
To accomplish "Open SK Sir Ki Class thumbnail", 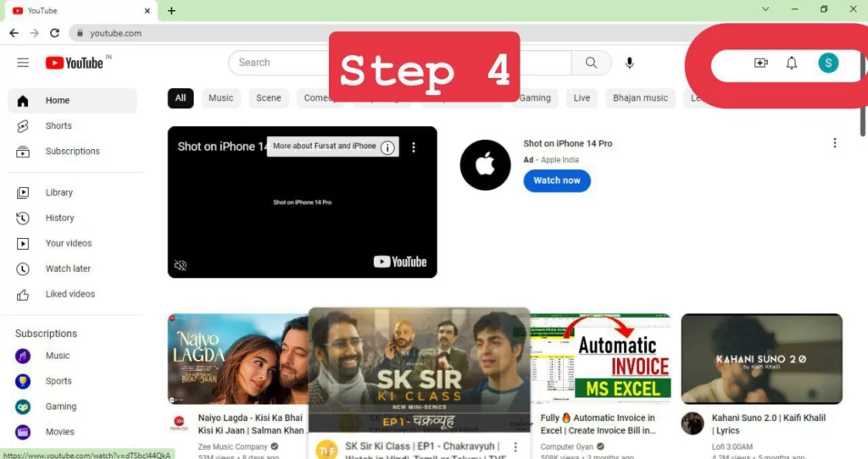I will [419, 370].
